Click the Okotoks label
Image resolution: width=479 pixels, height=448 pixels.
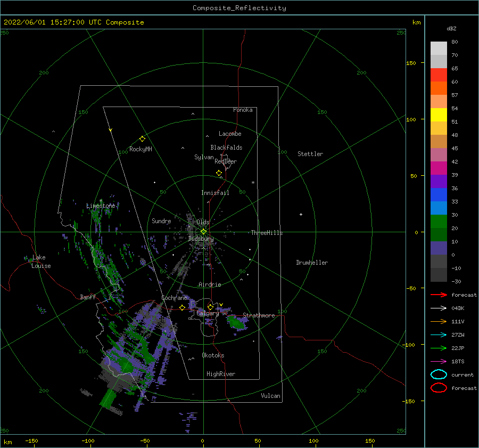pyautogui.click(x=213, y=355)
